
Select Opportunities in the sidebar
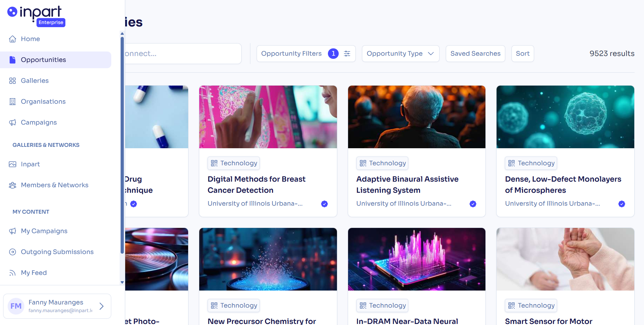pyautogui.click(x=56, y=60)
